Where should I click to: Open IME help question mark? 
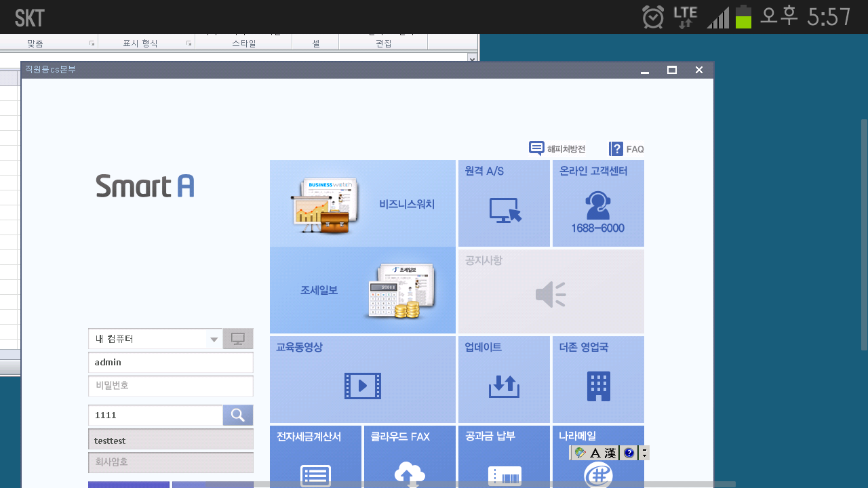click(629, 453)
